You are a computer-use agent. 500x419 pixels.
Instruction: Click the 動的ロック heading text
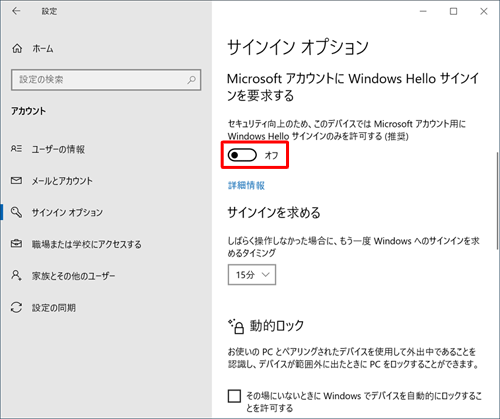tap(277, 326)
